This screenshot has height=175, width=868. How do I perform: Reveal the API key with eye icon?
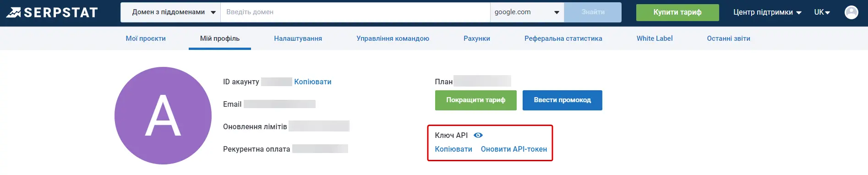[478, 135]
